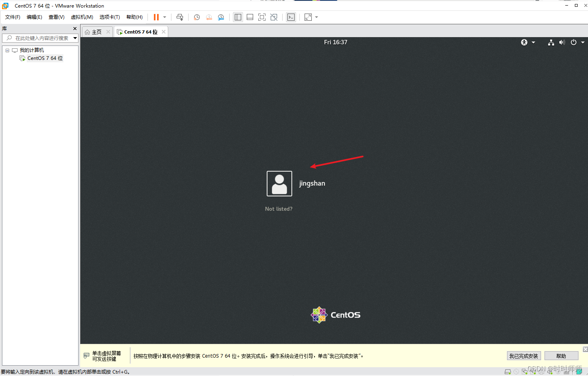
Task: Select the jingshan user avatar
Action: [279, 184]
